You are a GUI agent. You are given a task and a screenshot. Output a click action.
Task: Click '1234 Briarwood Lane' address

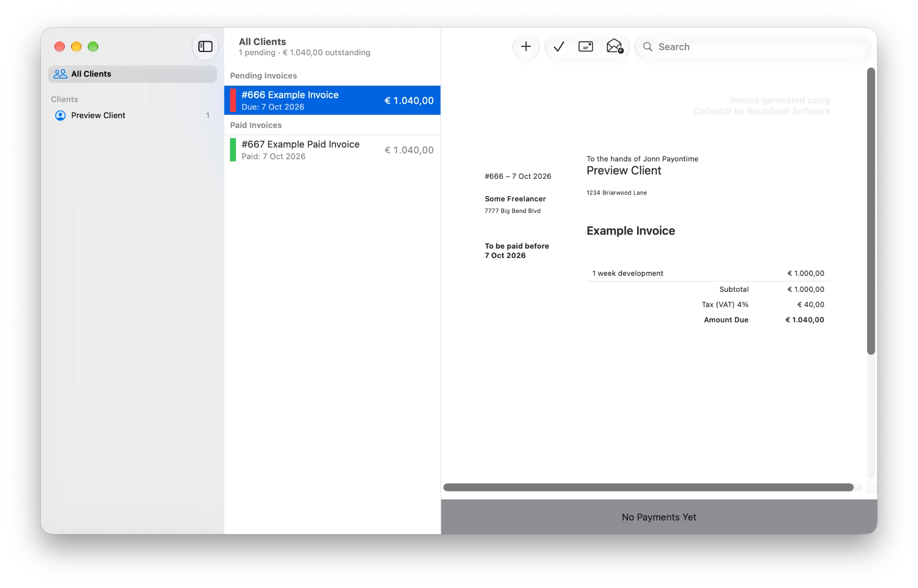pyautogui.click(x=616, y=193)
